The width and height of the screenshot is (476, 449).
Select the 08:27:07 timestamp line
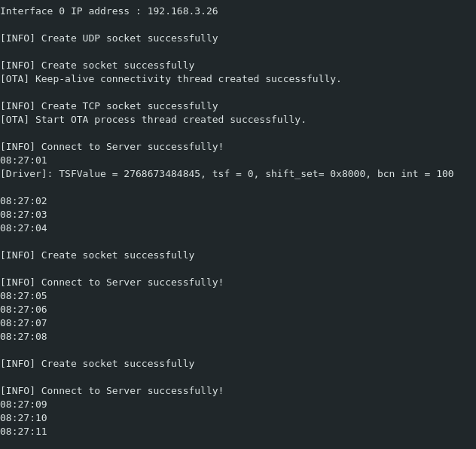point(23,323)
